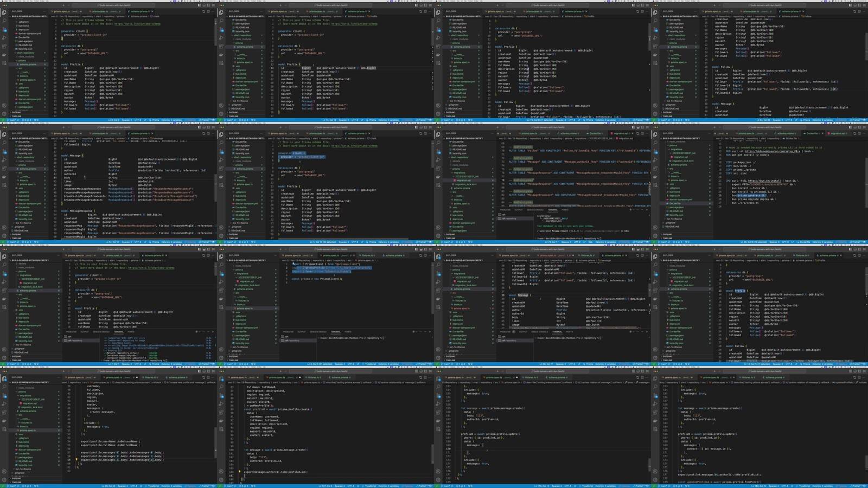This screenshot has width=868, height=488.
Task: Toggle primary sidebar in the migration.sql window
Action: [633, 127]
